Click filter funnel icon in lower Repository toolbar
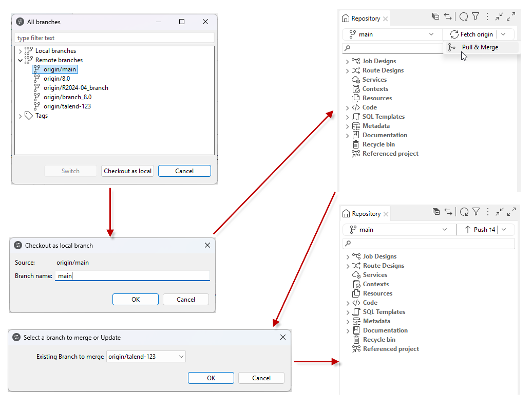 click(x=477, y=212)
